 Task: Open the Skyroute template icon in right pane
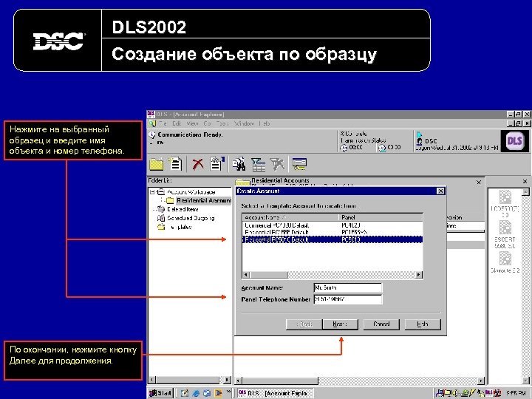coord(505,259)
